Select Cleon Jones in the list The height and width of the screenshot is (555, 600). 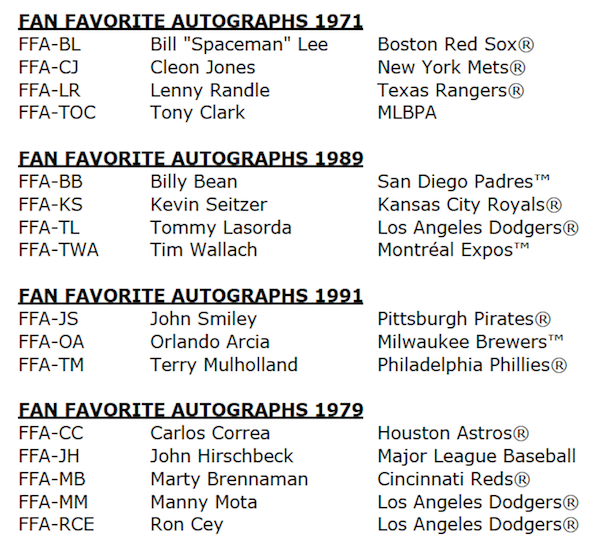[x=203, y=68]
